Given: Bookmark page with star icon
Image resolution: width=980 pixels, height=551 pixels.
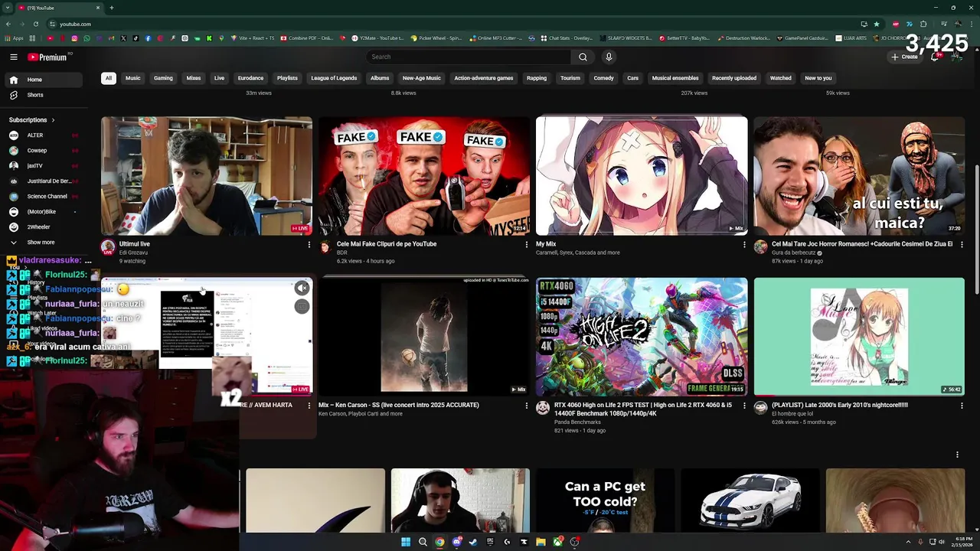Looking at the screenshot, I should [877, 24].
